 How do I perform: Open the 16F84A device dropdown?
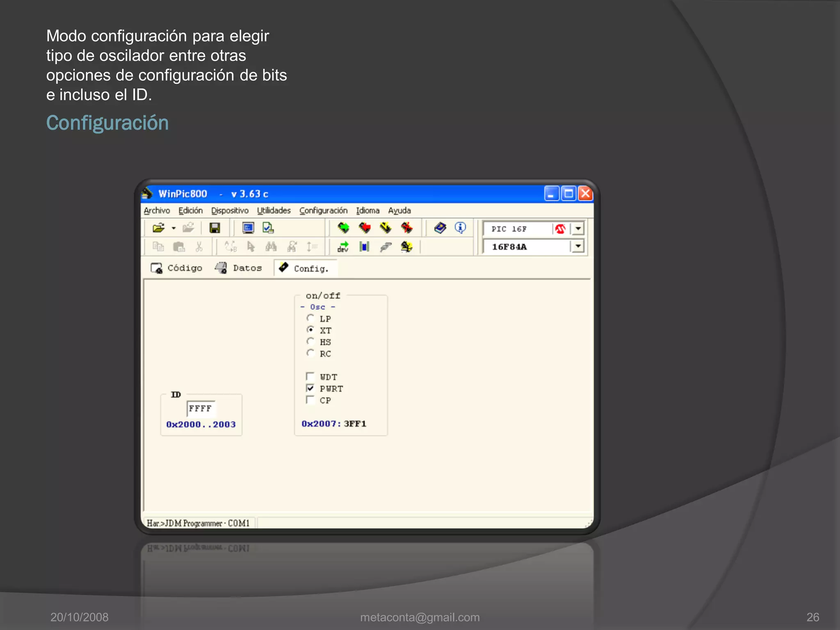[x=577, y=246]
